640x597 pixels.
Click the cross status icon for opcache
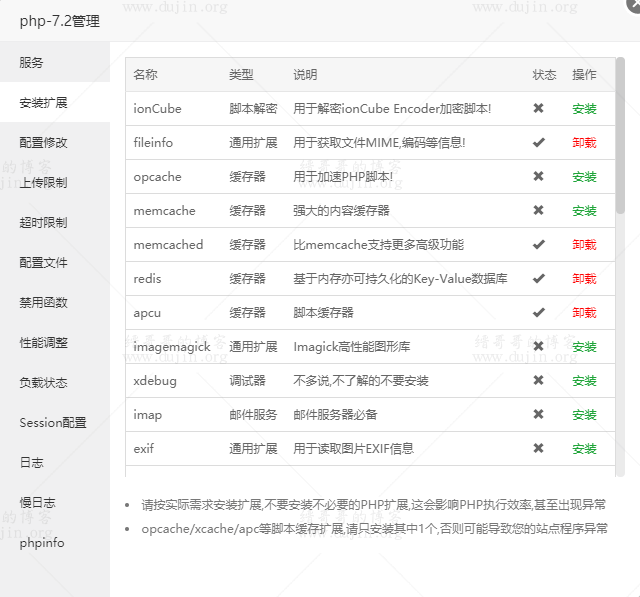[538, 177]
